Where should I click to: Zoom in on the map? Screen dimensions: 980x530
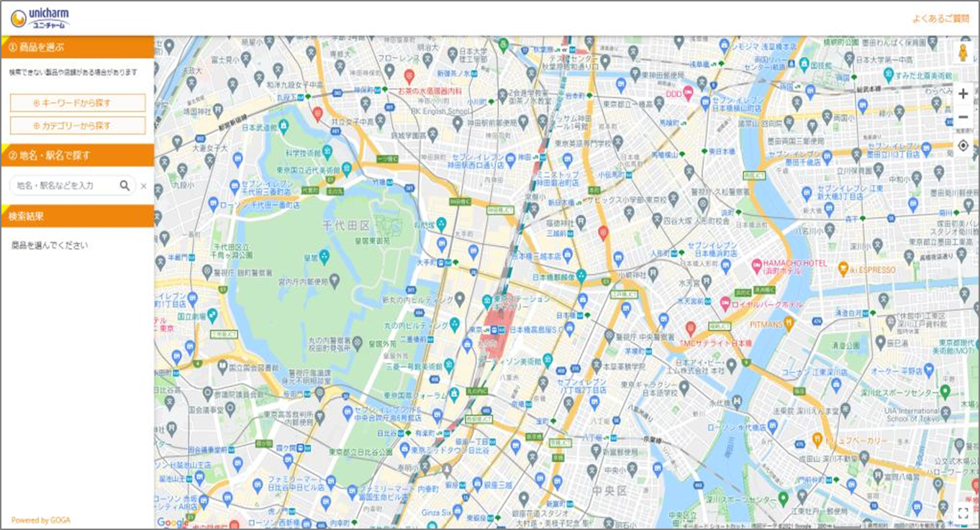click(963, 93)
